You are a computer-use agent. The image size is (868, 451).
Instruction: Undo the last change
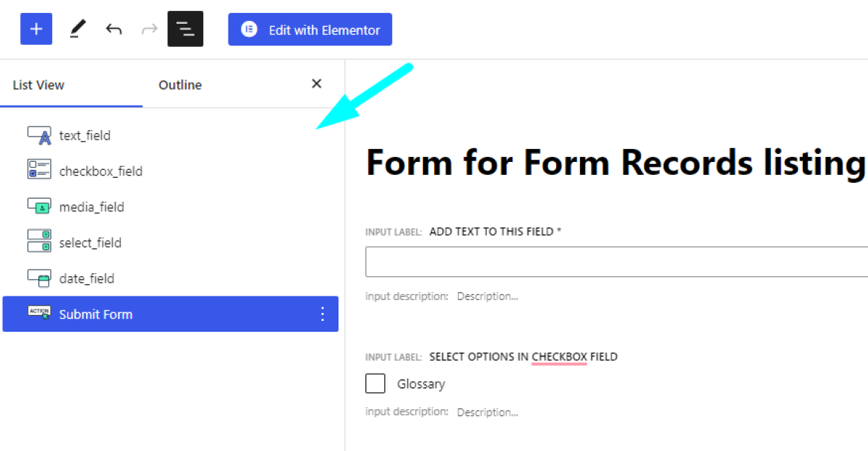click(x=114, y=29)
